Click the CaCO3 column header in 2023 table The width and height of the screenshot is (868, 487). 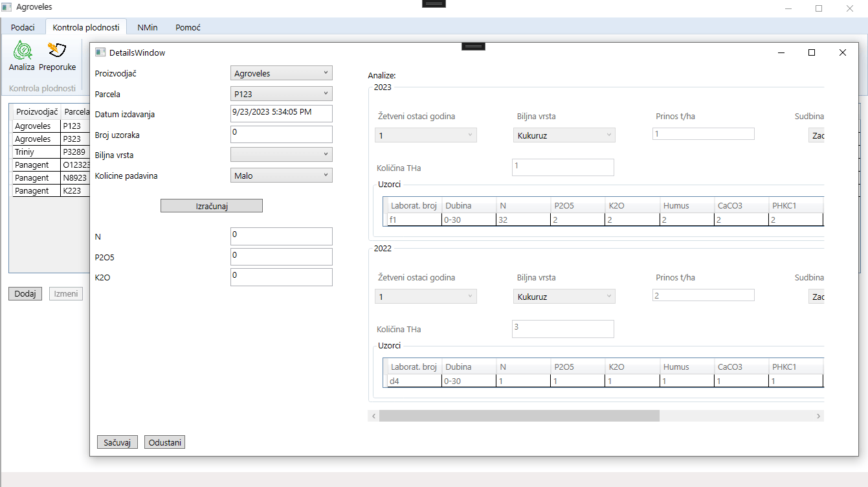[740, 205]
